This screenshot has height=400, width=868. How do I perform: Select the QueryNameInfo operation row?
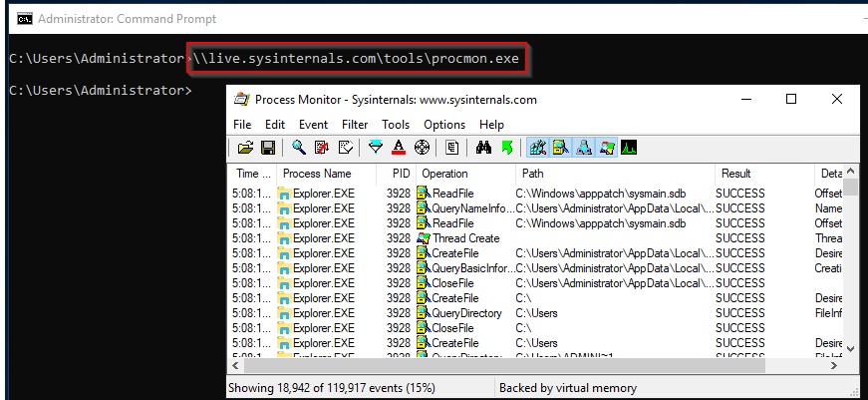click(535, 208)
